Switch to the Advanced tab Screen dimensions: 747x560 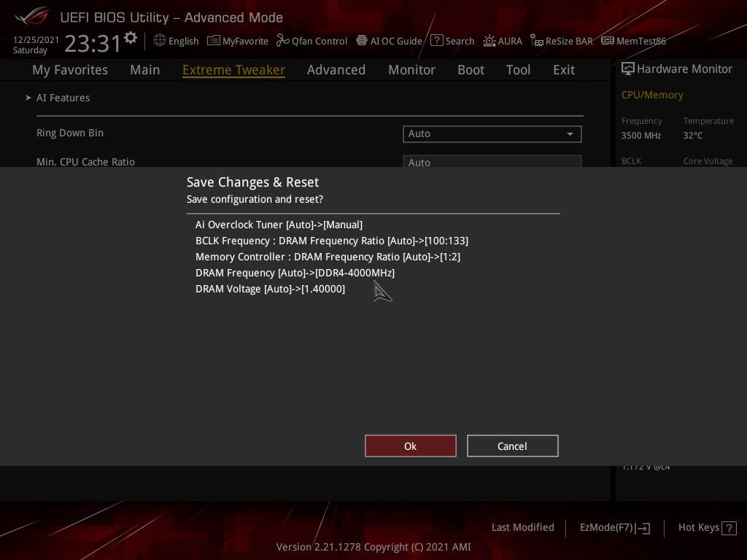(x=336, y=70)
